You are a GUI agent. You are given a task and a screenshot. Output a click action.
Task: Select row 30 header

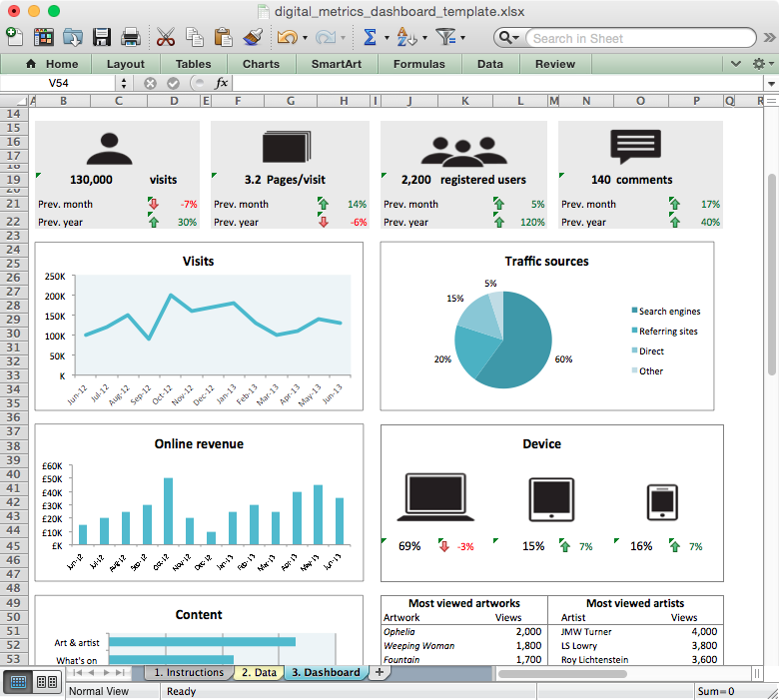(x=13, y=334)
